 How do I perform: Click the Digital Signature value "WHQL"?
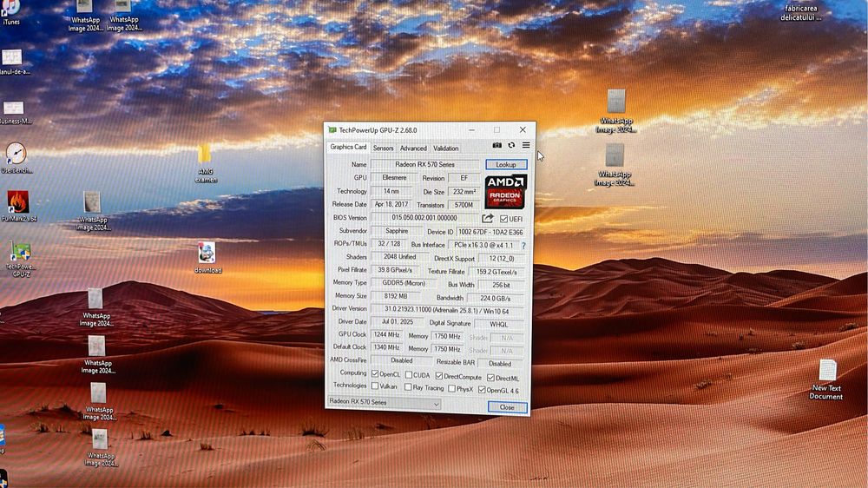499,325
